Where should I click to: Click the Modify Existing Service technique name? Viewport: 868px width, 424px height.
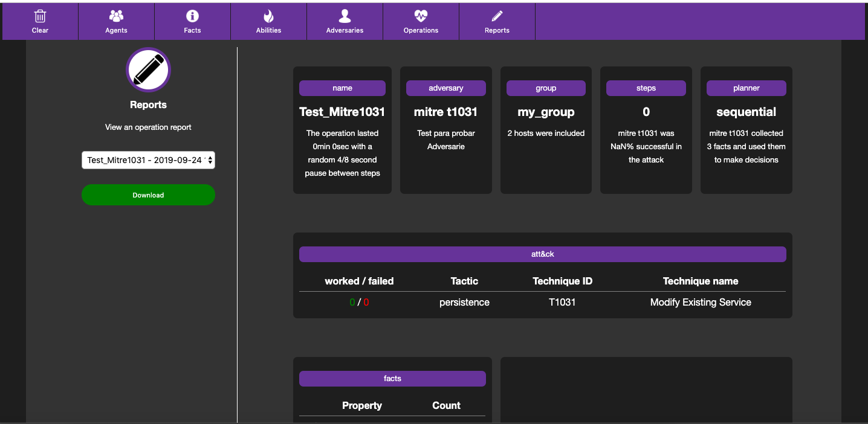[701, 303]
